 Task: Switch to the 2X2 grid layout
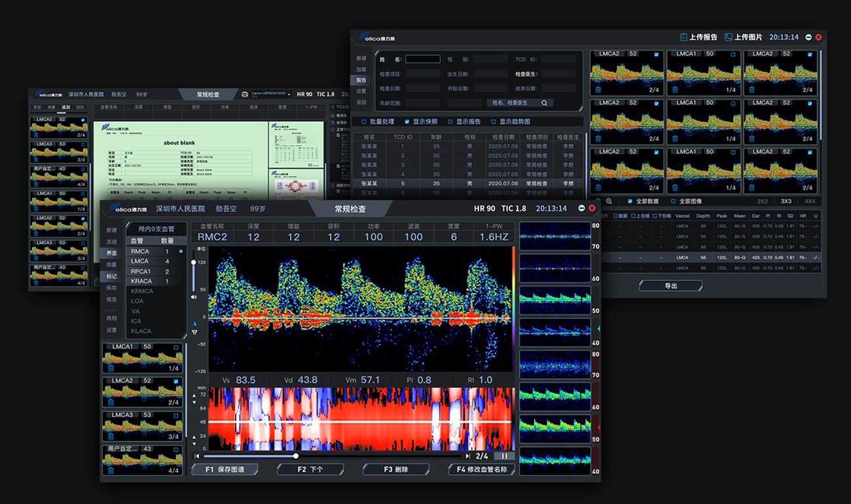tap(763, 202)
